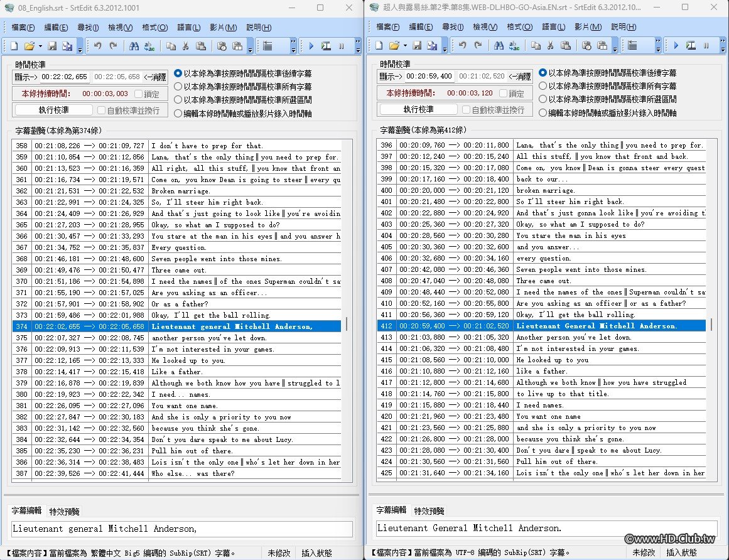Screen dimensions: 729x560
Task: Open 編輯(E) menu in left window
Action: point(56,28)
